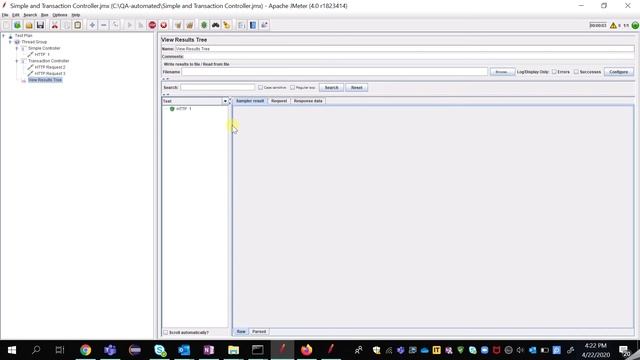Screen dimensions: 640x360
Task: Enable the Errors checkbox
Action: tap(554, 72)
